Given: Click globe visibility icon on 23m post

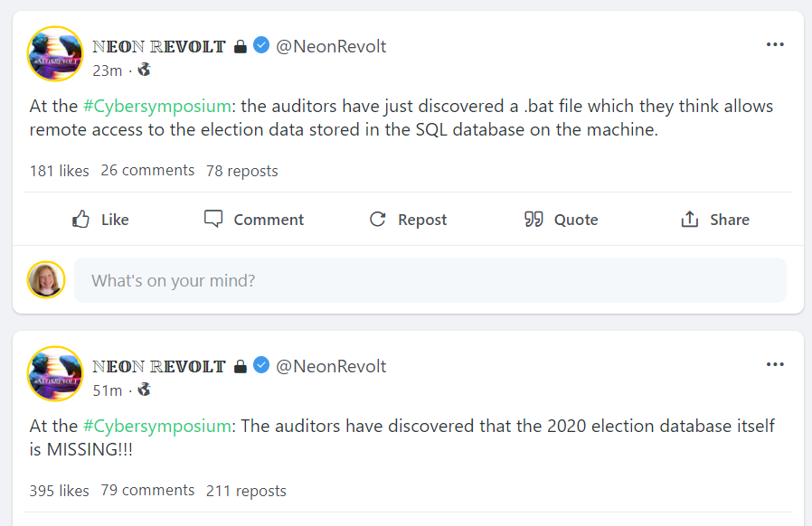Looking at the screenshot, I should 144,70.
